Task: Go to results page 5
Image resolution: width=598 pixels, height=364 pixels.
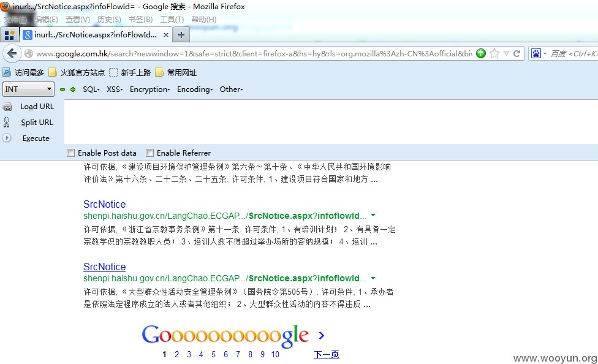Action: [214, 354]
